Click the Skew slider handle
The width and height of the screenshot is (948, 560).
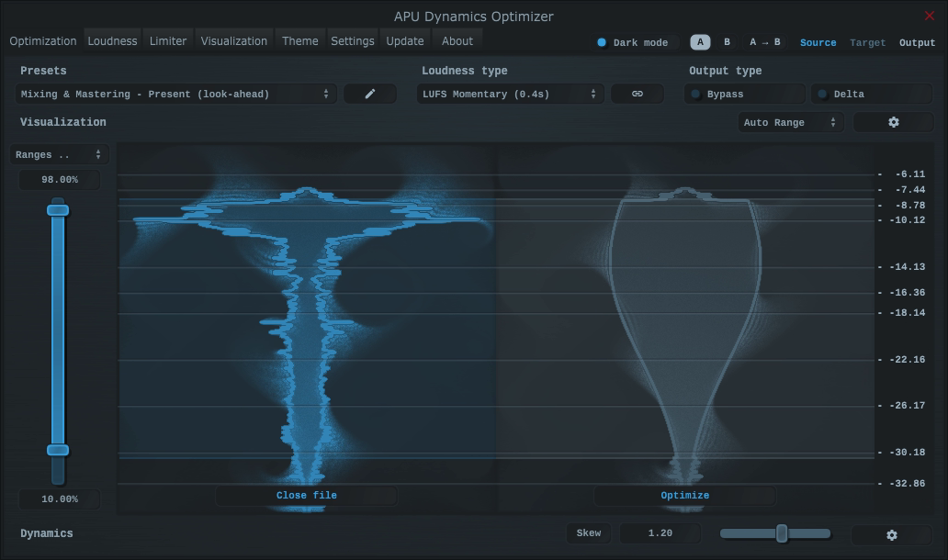782,533
